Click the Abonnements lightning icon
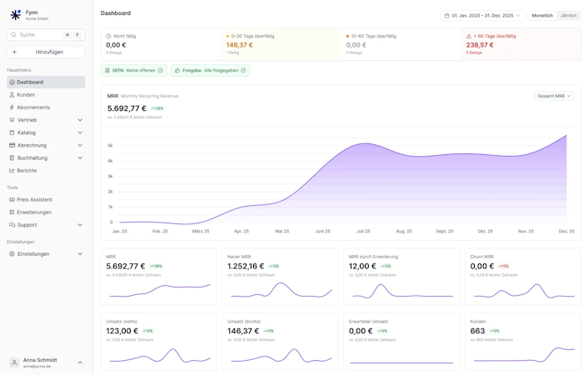The height and width of the screenshot is (375, 588). 12,107
